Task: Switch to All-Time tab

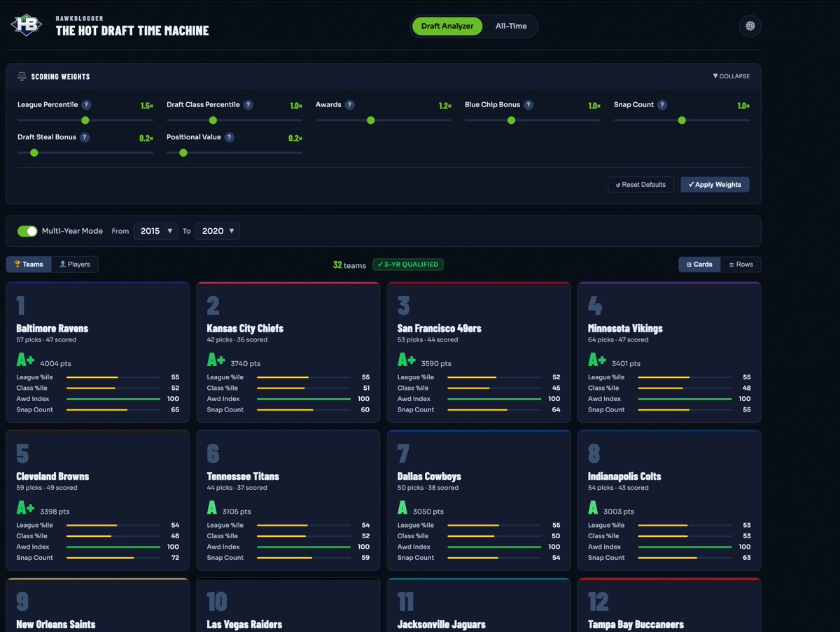Action: tap(511, 27)
